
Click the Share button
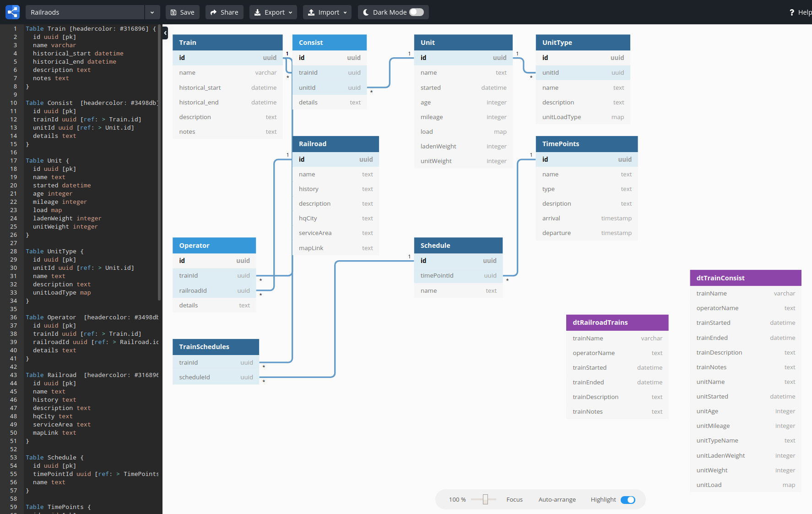[224, 12]
